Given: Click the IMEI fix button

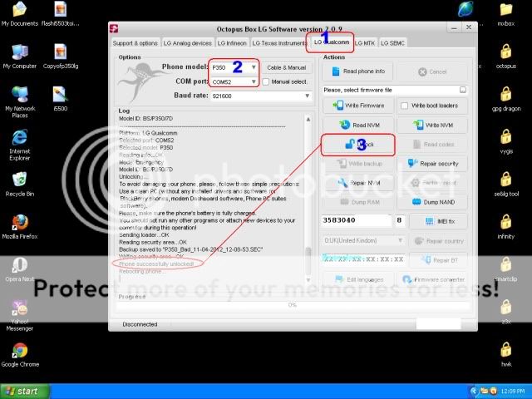Looking at the screenshot, I should point(439,221).
